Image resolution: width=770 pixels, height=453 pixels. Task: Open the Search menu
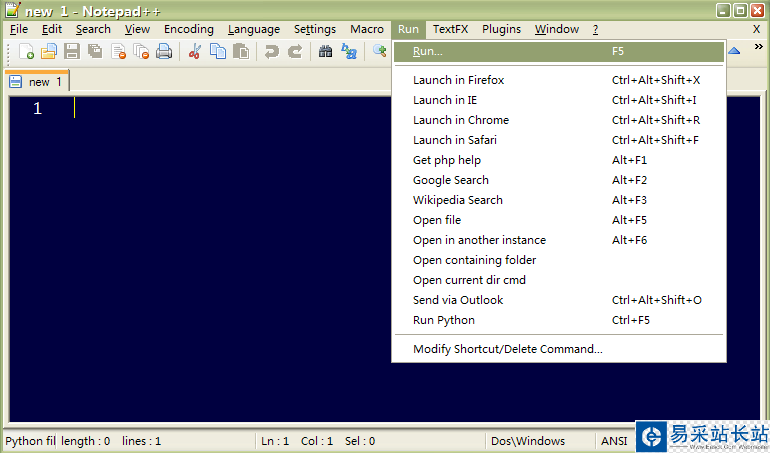pyautogui.click(x=93, y=29)
